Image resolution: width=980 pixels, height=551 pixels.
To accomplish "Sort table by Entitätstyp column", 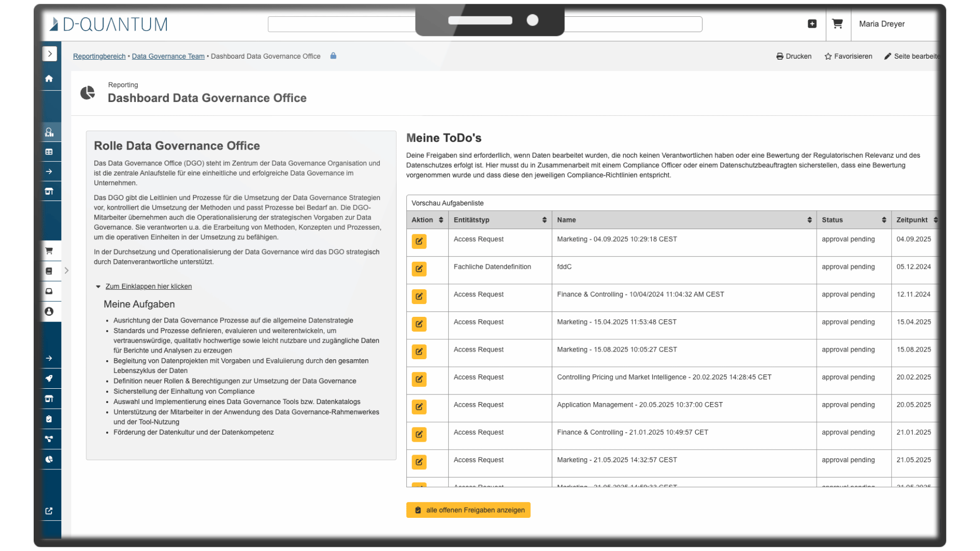I will [544, 220].
